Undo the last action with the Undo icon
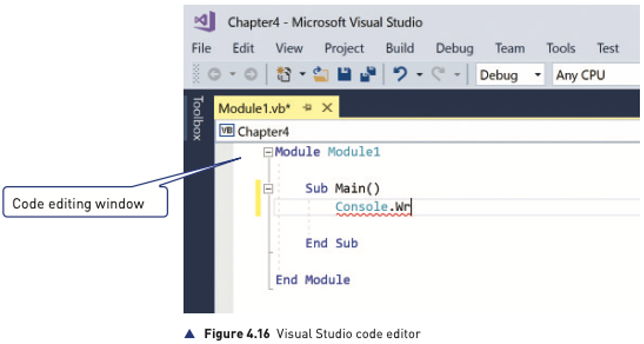 click(400, 74)
